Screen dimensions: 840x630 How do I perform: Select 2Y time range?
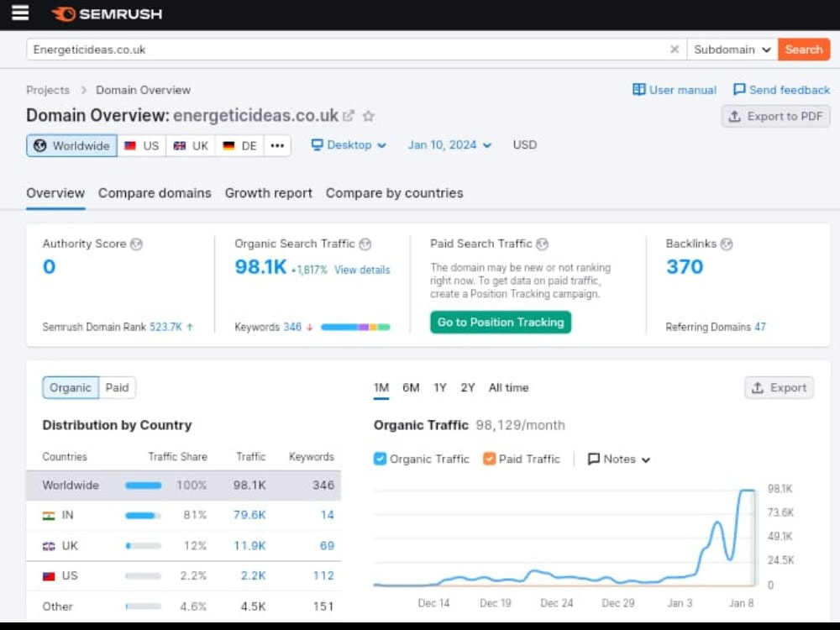[468, 387]
